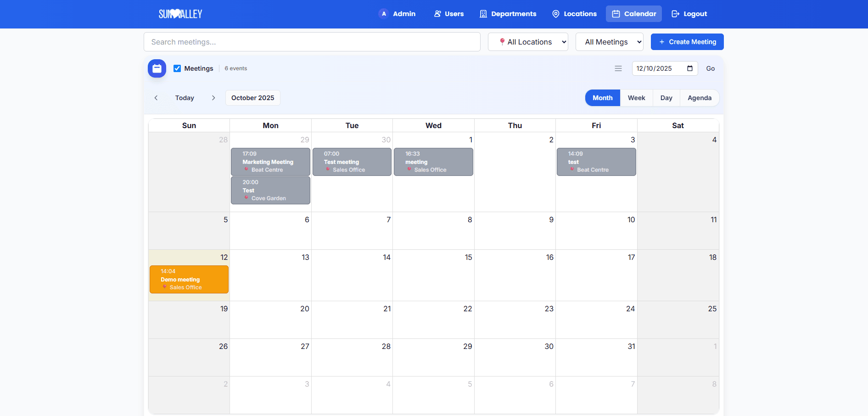Screen dimensions: 868x416
Task: Open the All Locations dropdown
Action: point(528,42)
